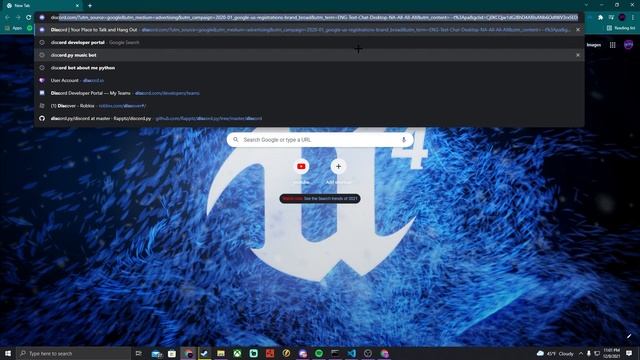Open the Xbox app from the taskbar
This screenshot has width=640, height=360.
coord(237,353)
